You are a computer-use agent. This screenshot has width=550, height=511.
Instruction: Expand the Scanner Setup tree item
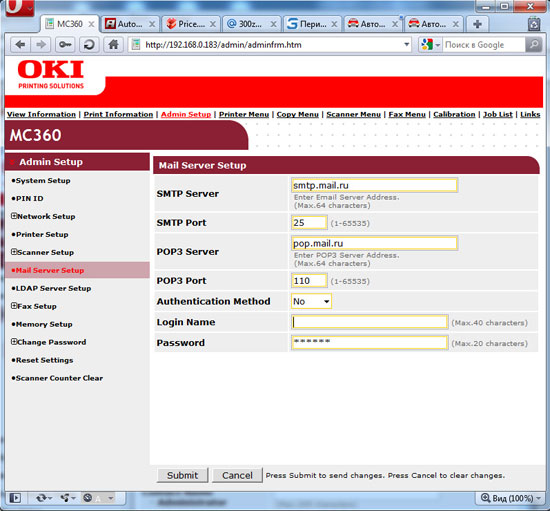(14, 252)
